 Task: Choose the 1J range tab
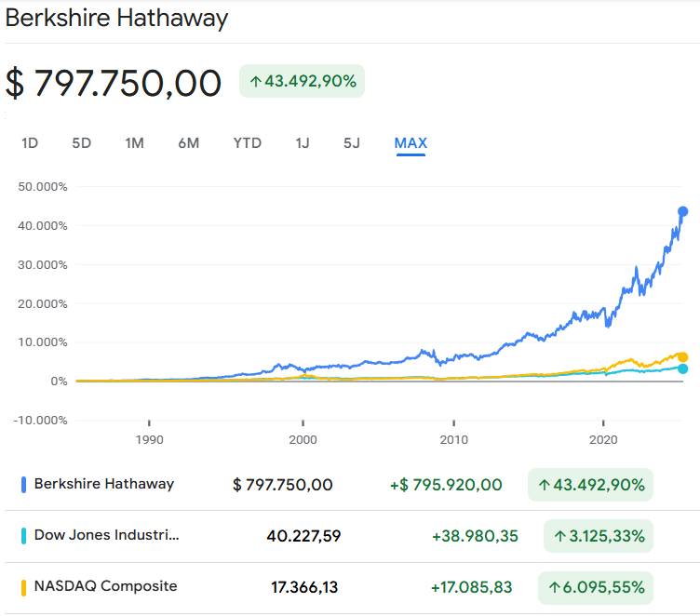[303, 143]
